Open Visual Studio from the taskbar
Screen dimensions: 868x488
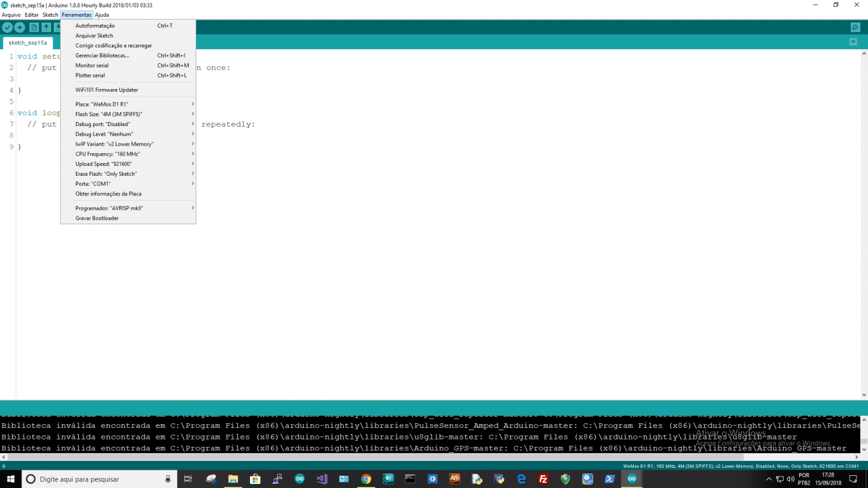tap(322, 479)
